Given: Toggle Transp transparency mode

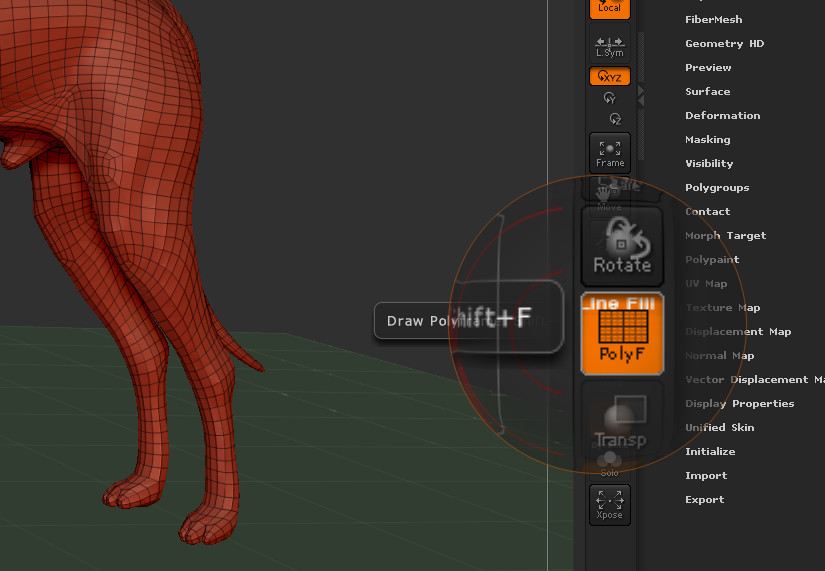Looking at the screenshot, I should (621, 420).
